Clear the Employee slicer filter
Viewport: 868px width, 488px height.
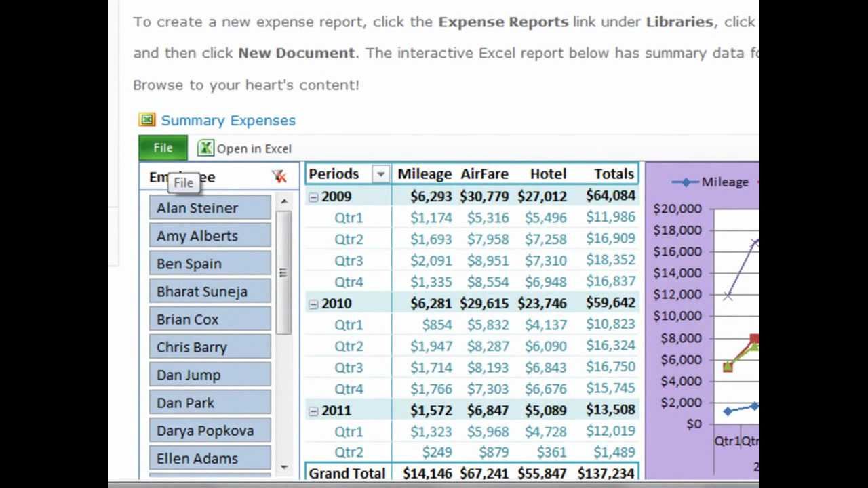tap(279, 177)
